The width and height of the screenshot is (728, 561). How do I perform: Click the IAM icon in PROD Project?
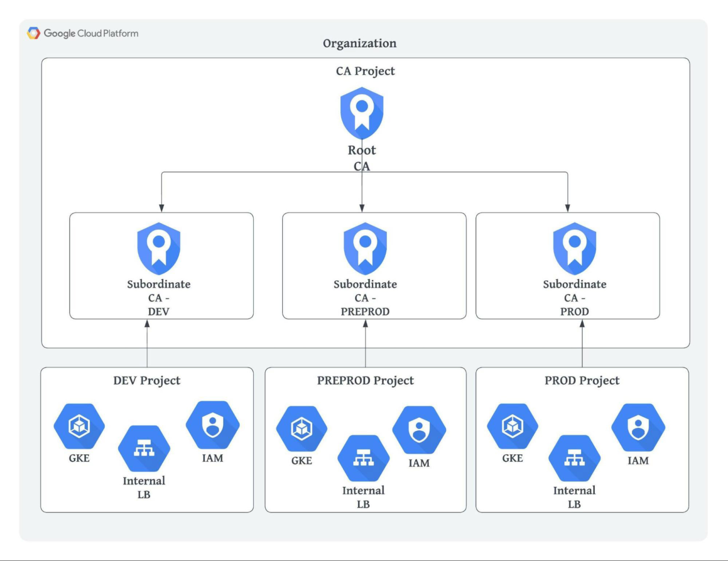[638, 427]
